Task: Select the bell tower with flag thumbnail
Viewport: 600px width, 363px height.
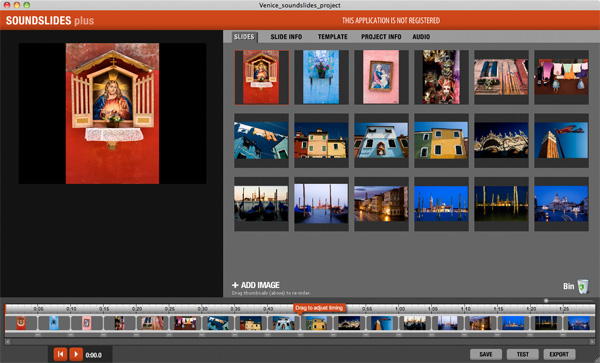Action: [561, 140]
